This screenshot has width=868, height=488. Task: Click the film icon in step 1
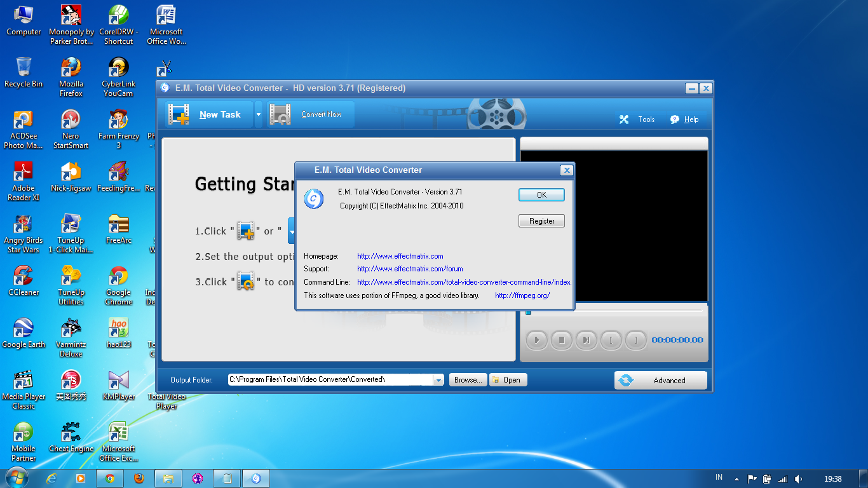[246, 231]
